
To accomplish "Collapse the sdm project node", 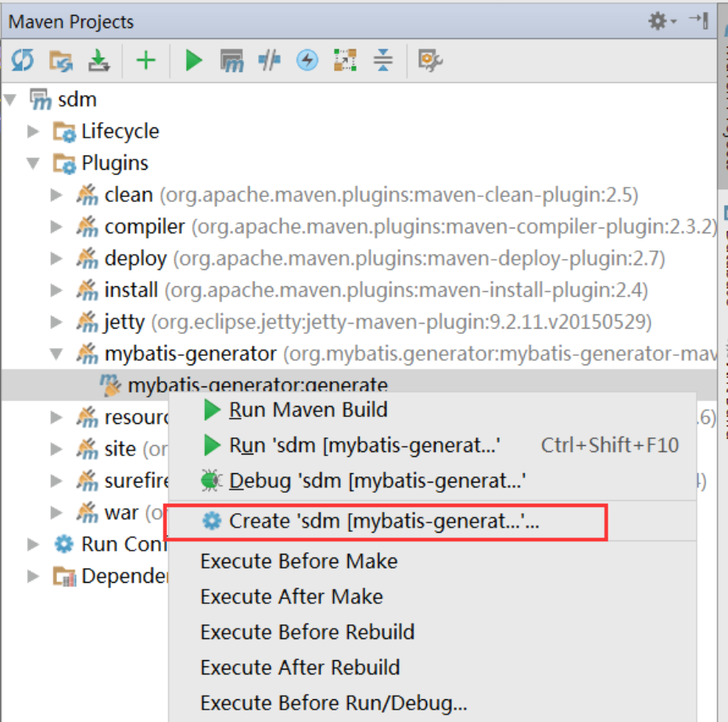I will tap(10, 99).
